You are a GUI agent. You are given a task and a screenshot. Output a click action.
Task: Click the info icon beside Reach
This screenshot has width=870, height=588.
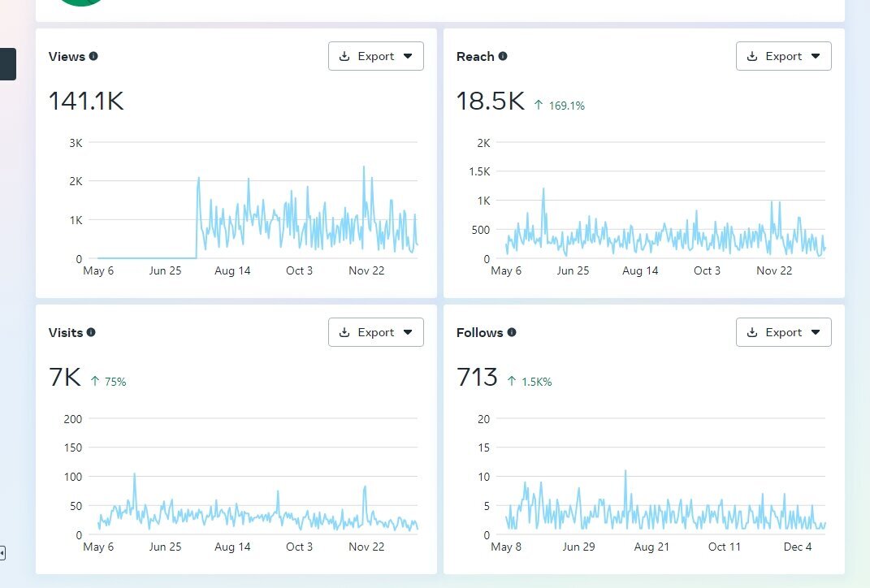pos(503,57)
